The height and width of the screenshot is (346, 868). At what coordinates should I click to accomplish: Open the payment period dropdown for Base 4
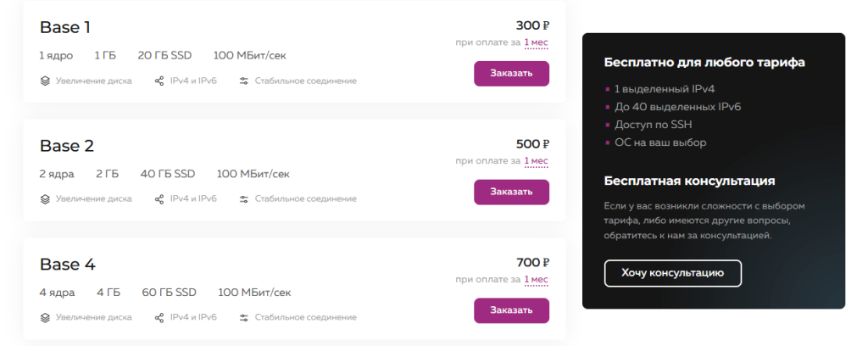[536, 279]
